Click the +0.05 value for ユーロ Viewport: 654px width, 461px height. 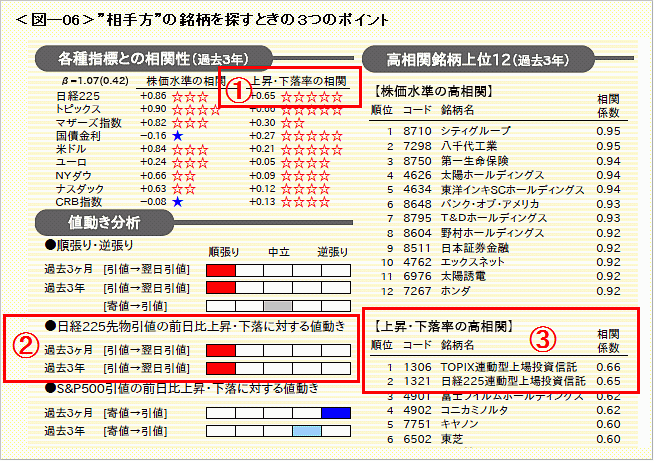262,162
